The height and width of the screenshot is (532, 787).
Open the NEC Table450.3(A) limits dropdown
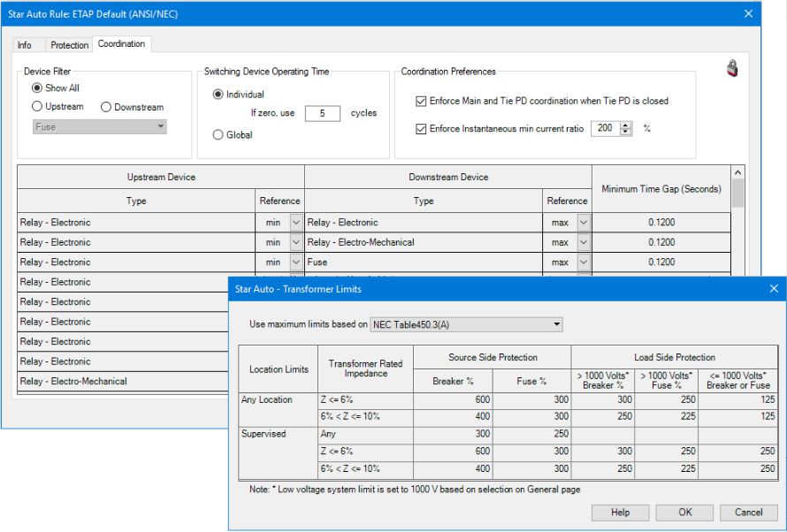pos(557,323)
